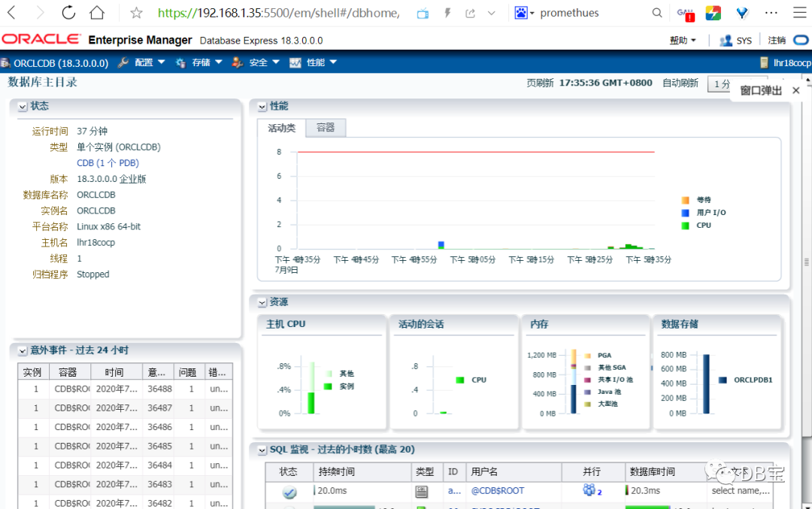Go forward with the browser forward arrow
The width and height of the screenshot is (812, 509).
(40, 13)
